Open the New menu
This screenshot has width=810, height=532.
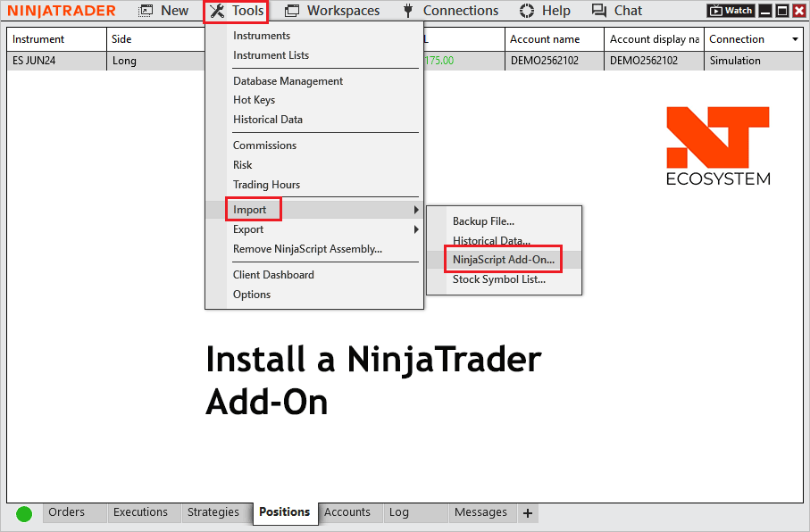point(175,11)
